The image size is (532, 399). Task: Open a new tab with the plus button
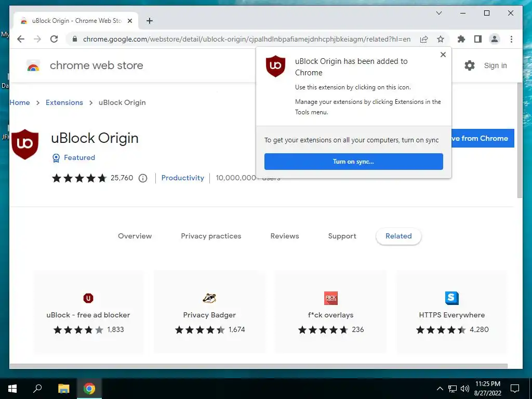point(150,21)
